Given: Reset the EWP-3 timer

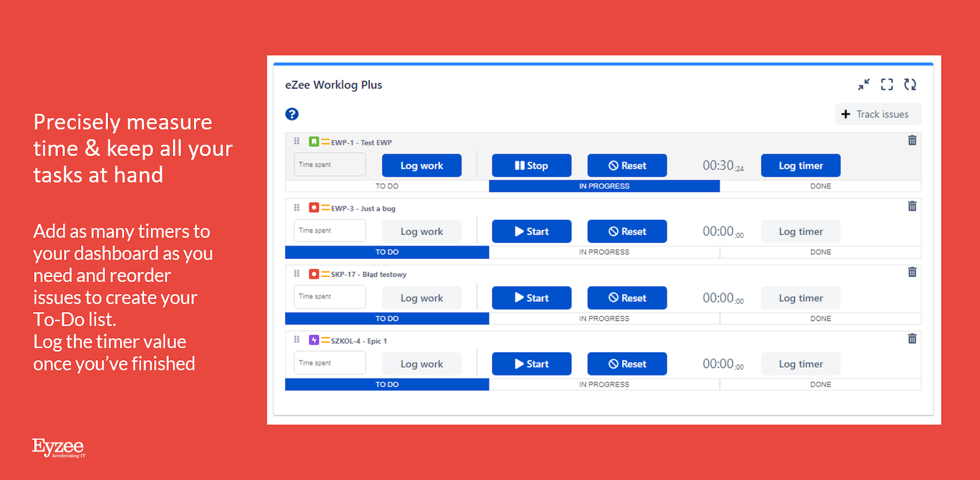Looking at the screenshot, I should [627, 231].
